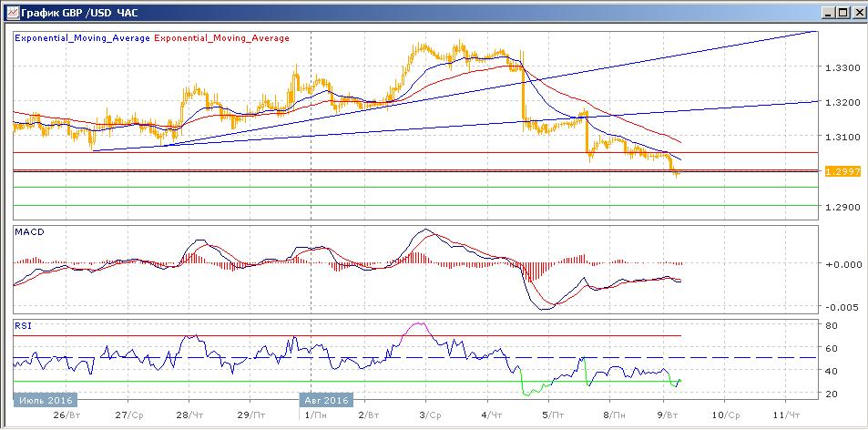Click the Июль 2016 month marker
This screenshot has height=430, width=868.
tap(44, 400)
